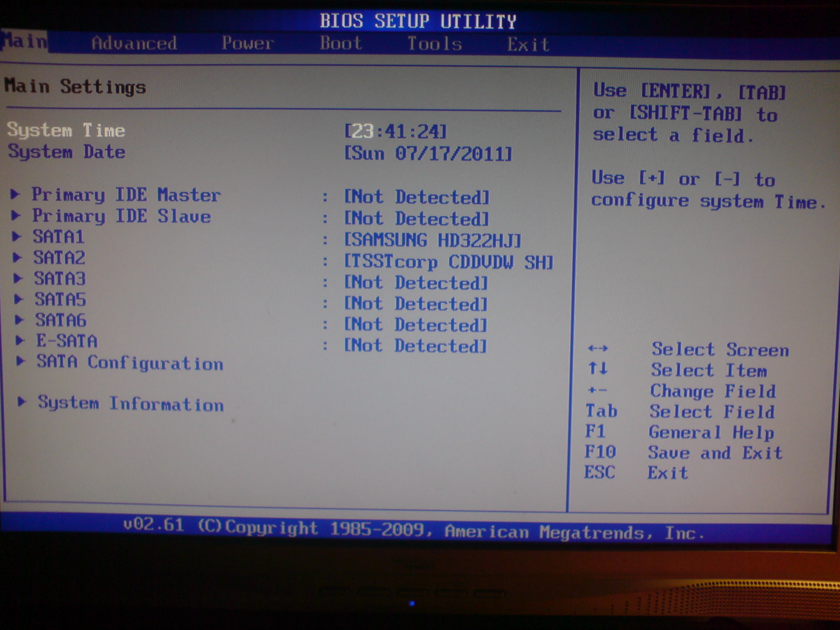Click the help text about ENTER and TAB

click(x=690, y=113)
